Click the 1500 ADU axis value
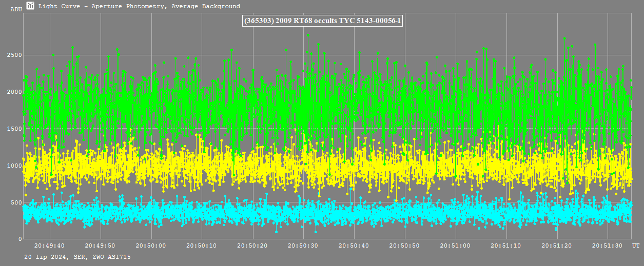 tap(14, 129)
